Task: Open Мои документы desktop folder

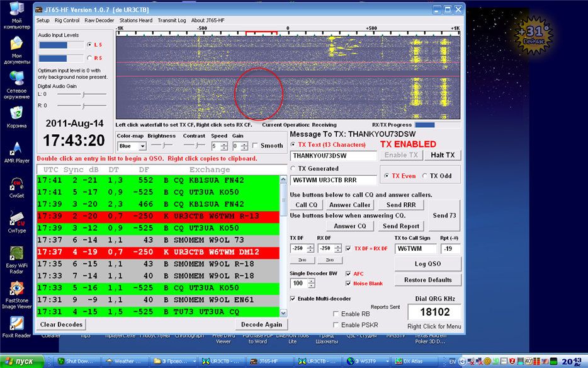Action: (16, 44)
